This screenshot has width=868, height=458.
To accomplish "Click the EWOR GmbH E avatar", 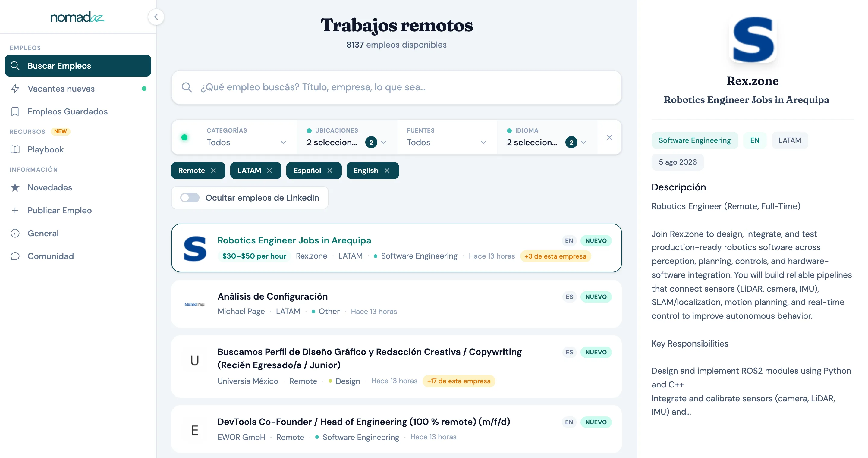I will point(195,430).
